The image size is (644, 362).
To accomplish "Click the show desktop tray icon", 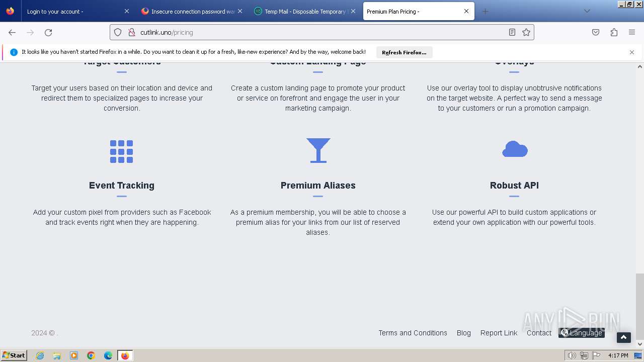I will 638,355.
